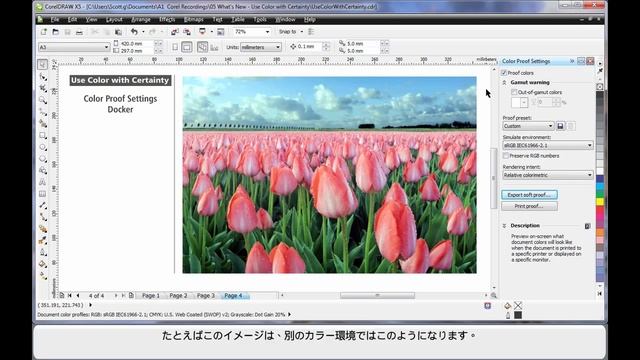640x360 pixels.
Task: Collapse the Description section
Action: point(504,226)
